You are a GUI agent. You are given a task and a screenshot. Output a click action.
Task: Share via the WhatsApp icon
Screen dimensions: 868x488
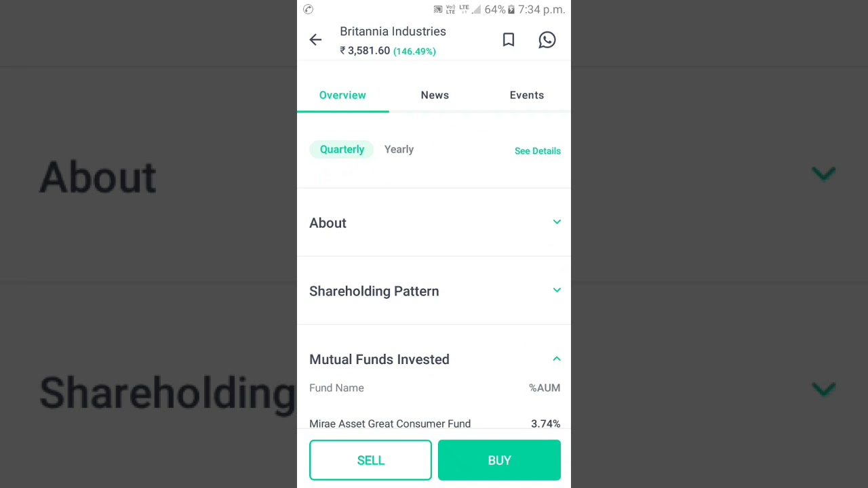[x=547, y=40]
